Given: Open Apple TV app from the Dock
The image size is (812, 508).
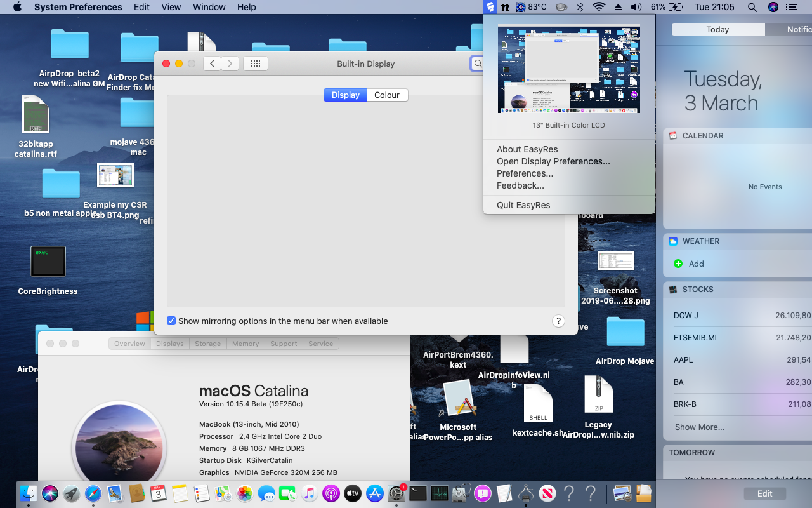Looking at the screenshot, I should click(x=352, y=493).
